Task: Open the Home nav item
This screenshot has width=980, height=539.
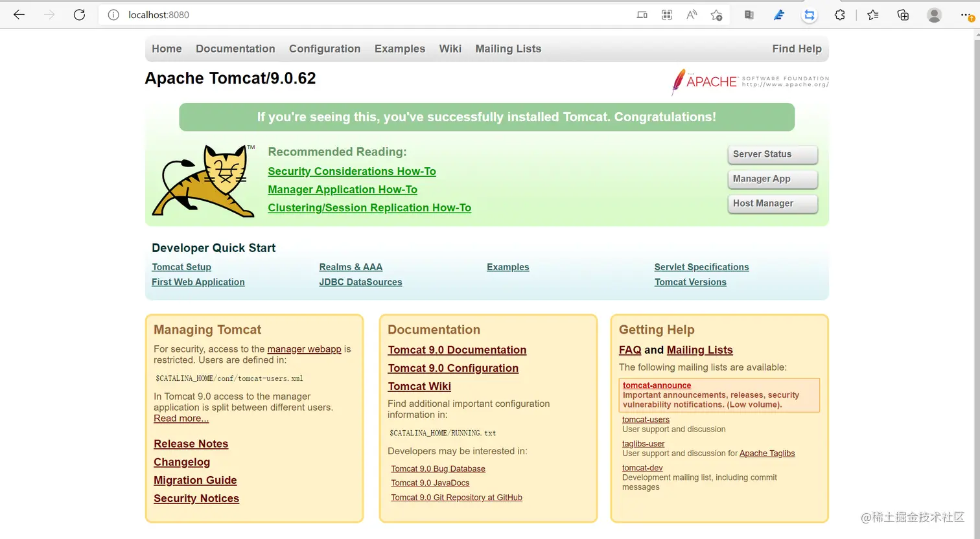Action: click(x=167, y=49)
